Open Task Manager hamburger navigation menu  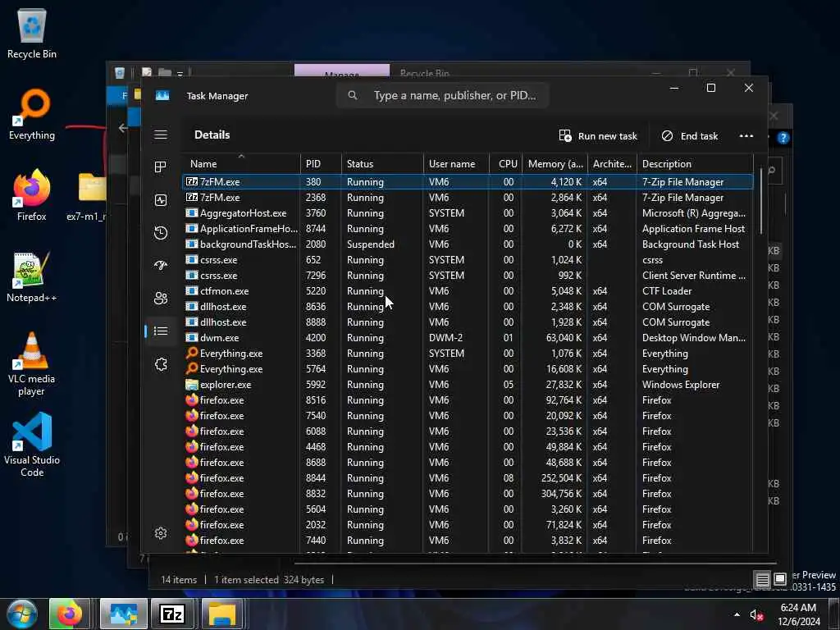(x=161, y=135)
